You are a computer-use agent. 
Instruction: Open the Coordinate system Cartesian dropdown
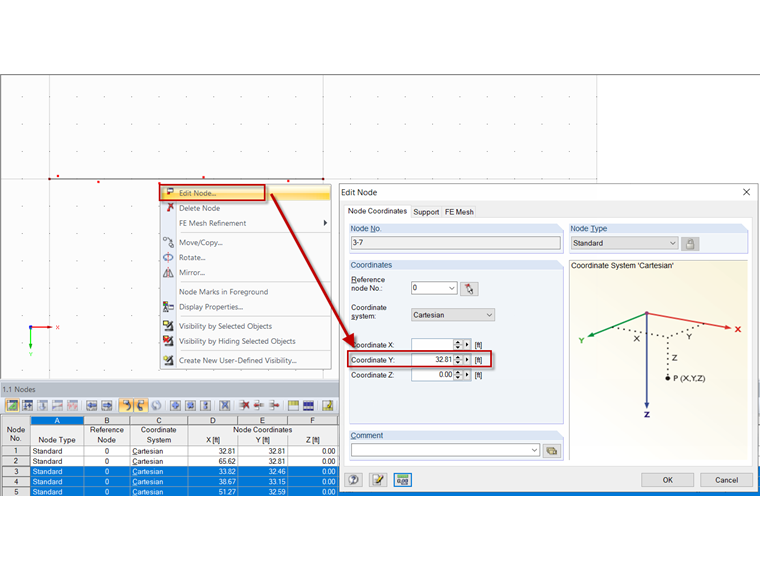pos(453,315)
